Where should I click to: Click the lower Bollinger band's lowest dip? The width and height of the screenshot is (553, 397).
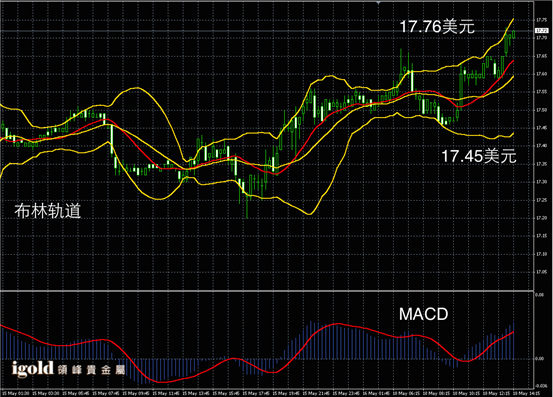(309, 213)
